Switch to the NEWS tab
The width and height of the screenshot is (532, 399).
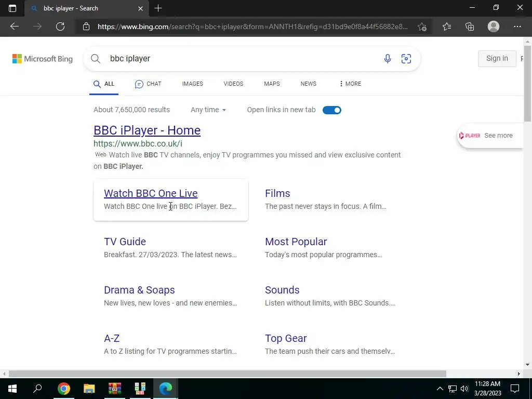click(x=309, y=84)
